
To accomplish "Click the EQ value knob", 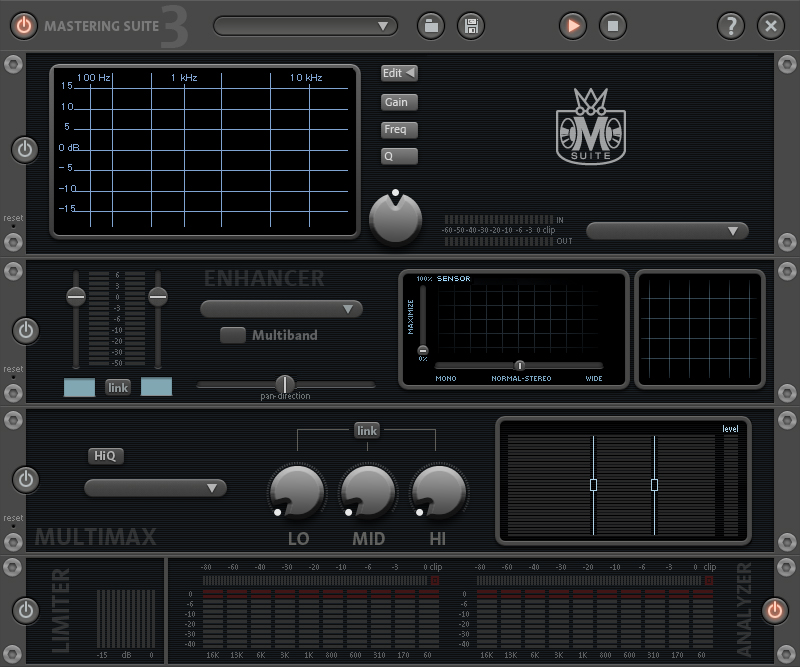I will (395, 218).
